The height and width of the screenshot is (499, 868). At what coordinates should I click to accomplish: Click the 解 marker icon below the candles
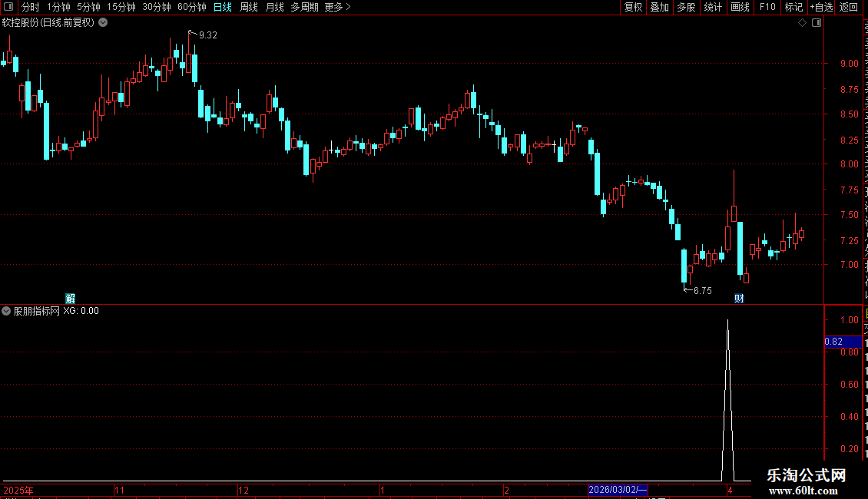(71, 299)
